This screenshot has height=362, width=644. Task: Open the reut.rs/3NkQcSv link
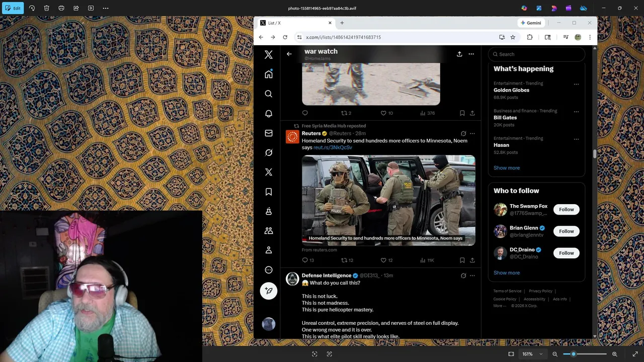coord(333,147)
